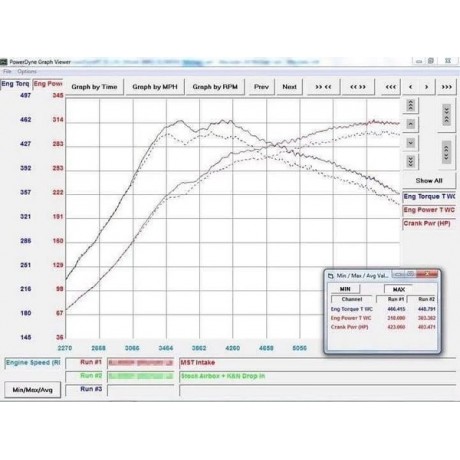Select the Eng Torq axis tab
The width and height of the screenshot is (460, 460).
tap(15, 84)
